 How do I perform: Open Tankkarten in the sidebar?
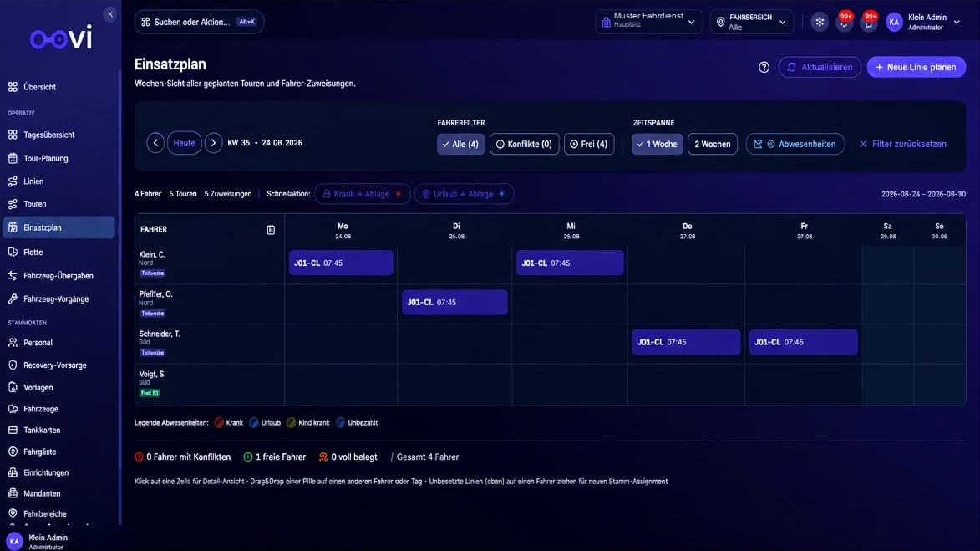pos(58,431)
